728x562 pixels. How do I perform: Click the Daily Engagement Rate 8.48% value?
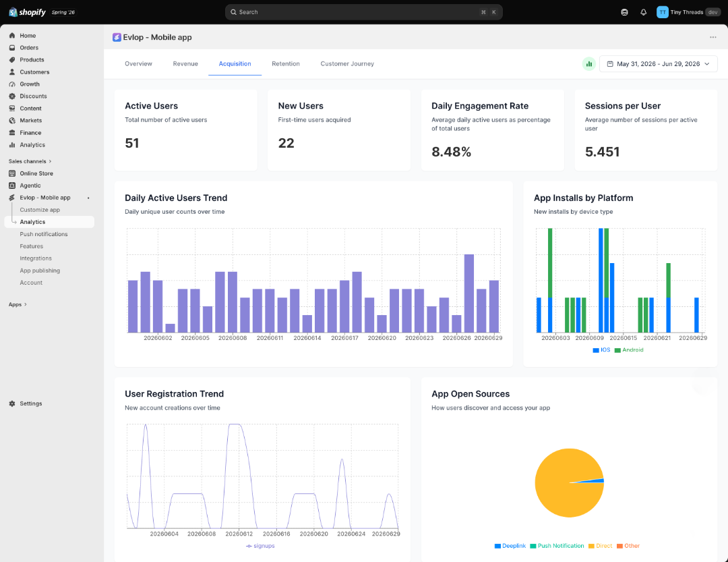[x=451, y=152]
